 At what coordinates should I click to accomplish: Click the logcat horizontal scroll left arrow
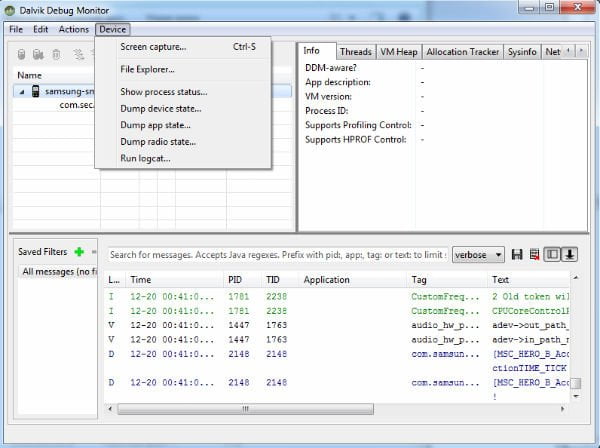click(110, 409)
